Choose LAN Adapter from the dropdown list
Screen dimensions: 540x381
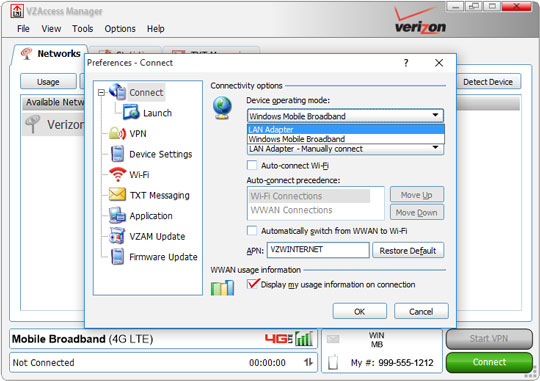coord(346,129)
